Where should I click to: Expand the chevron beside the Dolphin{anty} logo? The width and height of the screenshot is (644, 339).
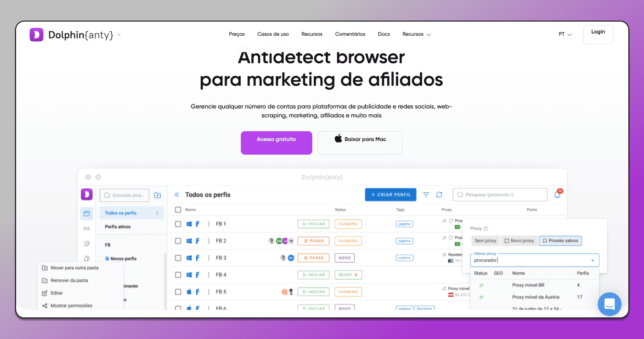(119, 34)
